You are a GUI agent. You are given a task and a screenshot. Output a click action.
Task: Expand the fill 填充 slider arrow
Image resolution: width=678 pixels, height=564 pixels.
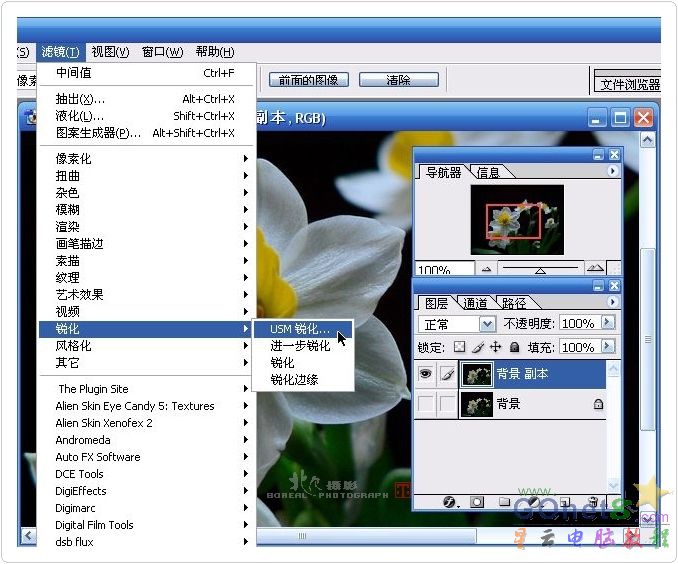[607, 347]
